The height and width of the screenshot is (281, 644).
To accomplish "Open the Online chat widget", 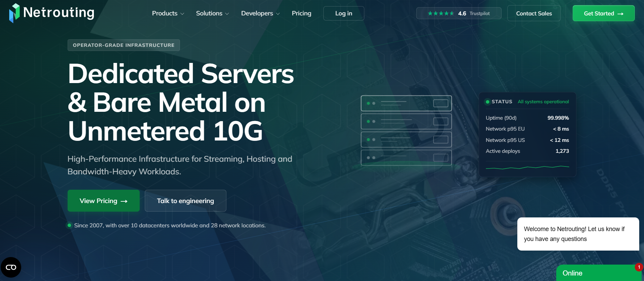I will (x=599, y=273).
